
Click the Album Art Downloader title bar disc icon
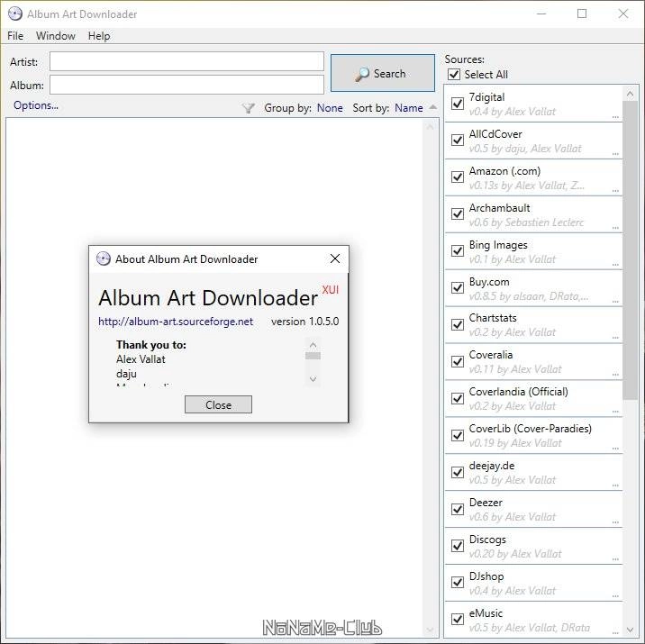click(15, 14)
